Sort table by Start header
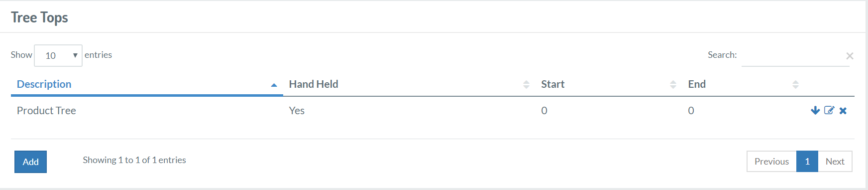 pyautogui.click(x=552, y=84)
